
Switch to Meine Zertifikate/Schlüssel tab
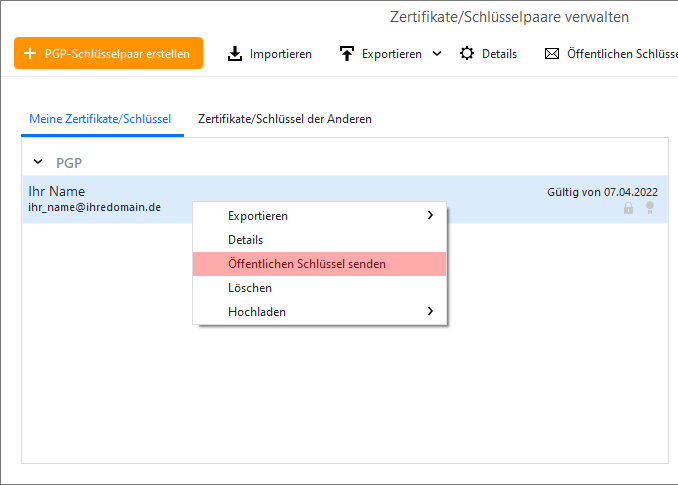pos(100,119)
